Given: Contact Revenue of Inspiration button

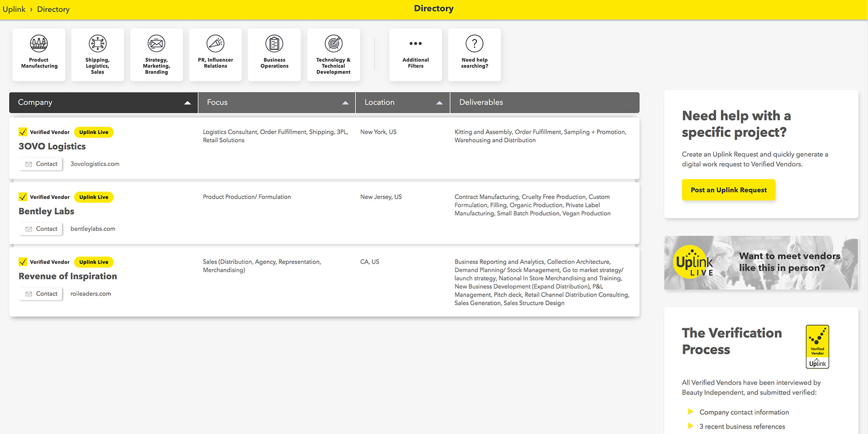Looking at the screenshot, I should tap(41, 294).
